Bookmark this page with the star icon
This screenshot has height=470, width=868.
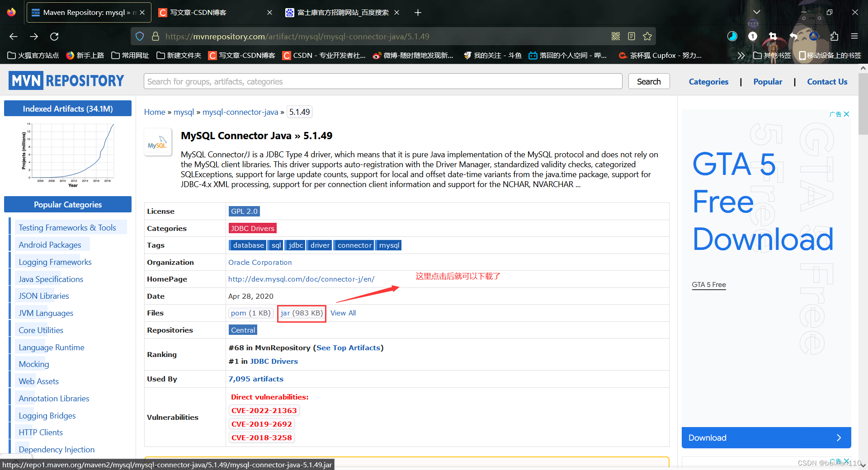pyautogui.click(x=647, y=36)
